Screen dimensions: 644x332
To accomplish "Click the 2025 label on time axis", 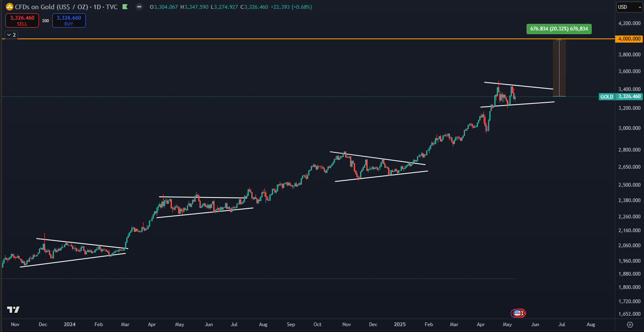I will (400, 324).
